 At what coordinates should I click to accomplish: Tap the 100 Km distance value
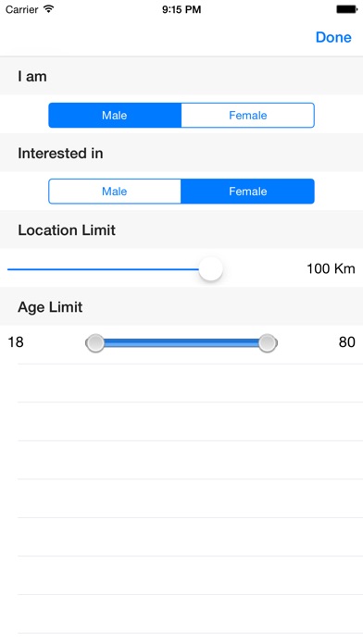pos(331,268)
